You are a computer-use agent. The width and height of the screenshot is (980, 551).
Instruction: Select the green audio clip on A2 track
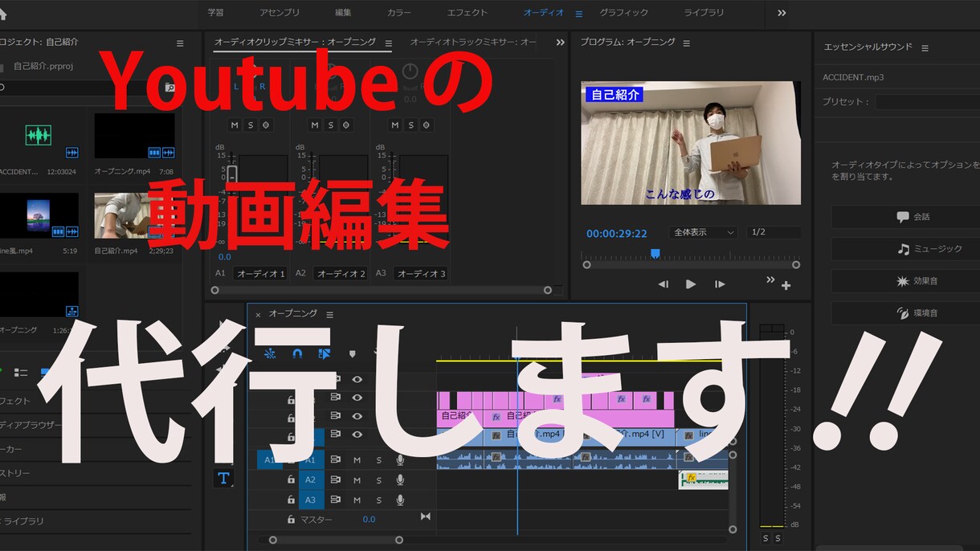[x=704, y=480]
